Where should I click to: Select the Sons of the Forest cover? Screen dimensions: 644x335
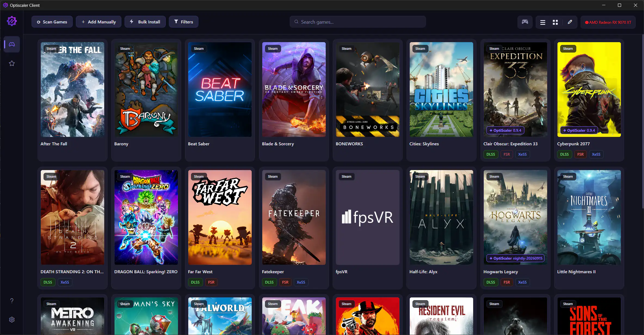coord(589,316)
